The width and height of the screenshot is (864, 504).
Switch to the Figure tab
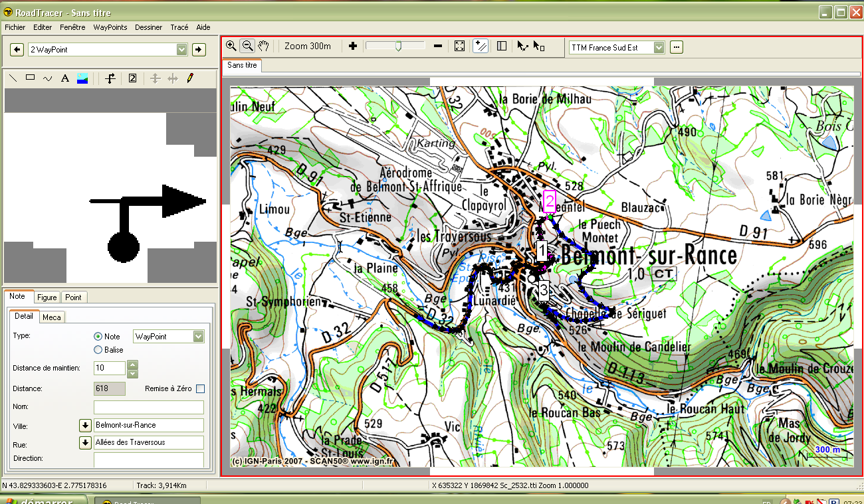(47, 297)
